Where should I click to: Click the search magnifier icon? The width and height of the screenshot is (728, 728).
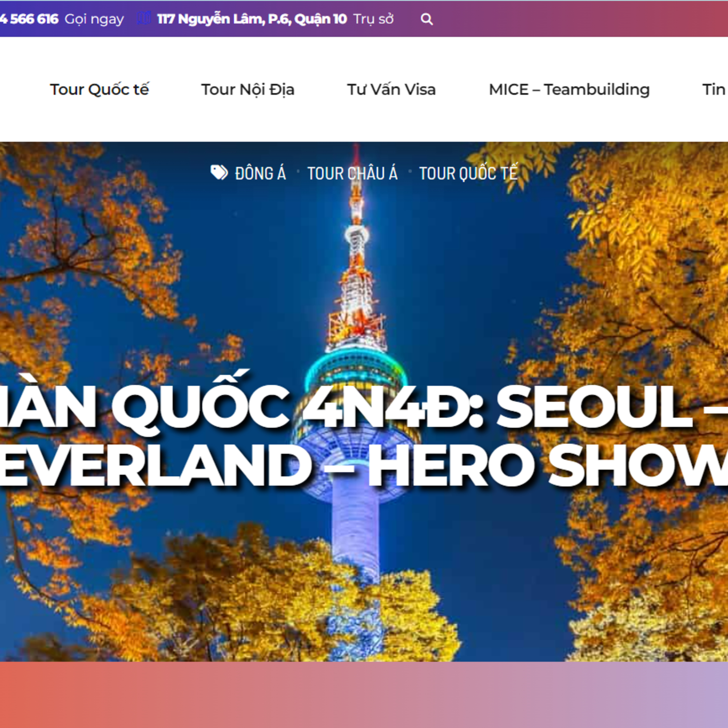427,19
